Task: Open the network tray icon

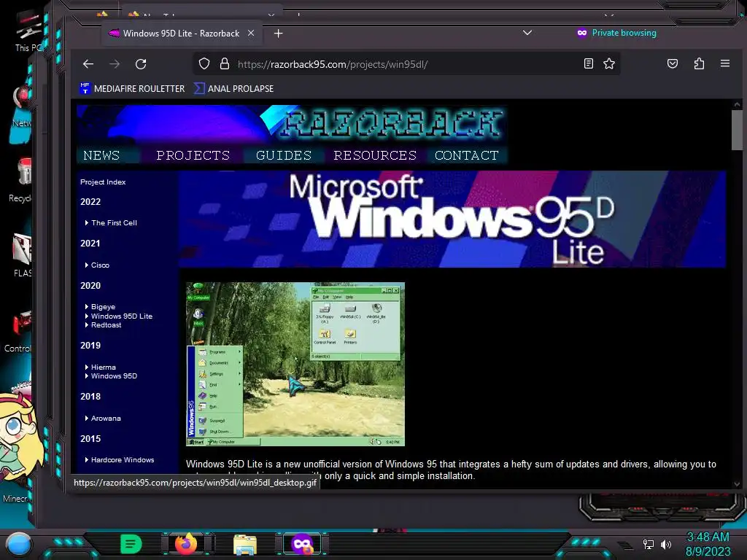Action: pos(649,544)
